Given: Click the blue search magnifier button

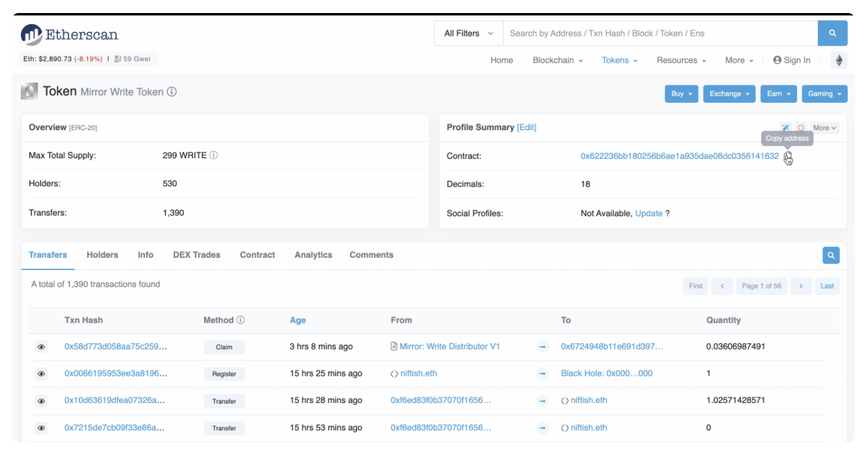Looking at the screenshot, I should pyautogui.click(x=832, y=33).
